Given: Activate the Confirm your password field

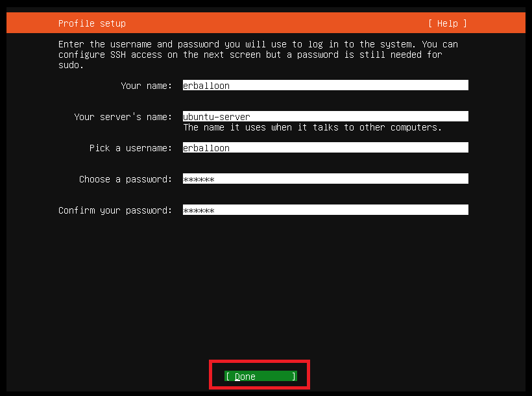Looking at the screenshot, I should pos(325,210).
